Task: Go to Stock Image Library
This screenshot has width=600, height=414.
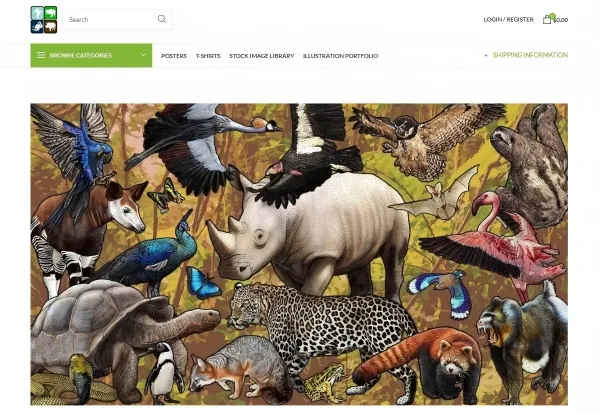Action: pos(262,56)
